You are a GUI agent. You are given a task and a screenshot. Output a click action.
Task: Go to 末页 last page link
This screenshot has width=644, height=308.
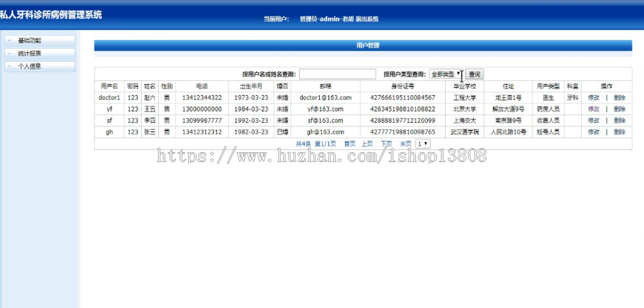point(406,144)
